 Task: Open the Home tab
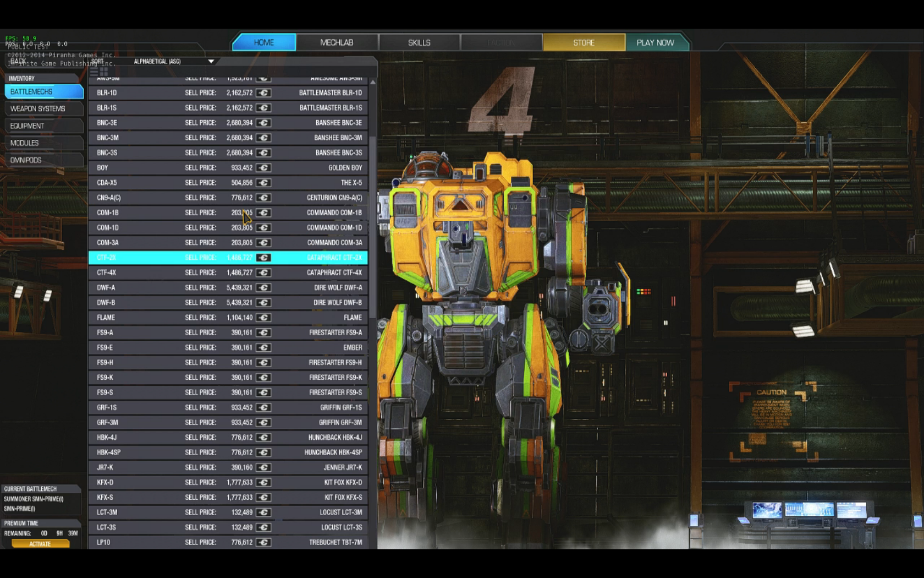(264, 42)
